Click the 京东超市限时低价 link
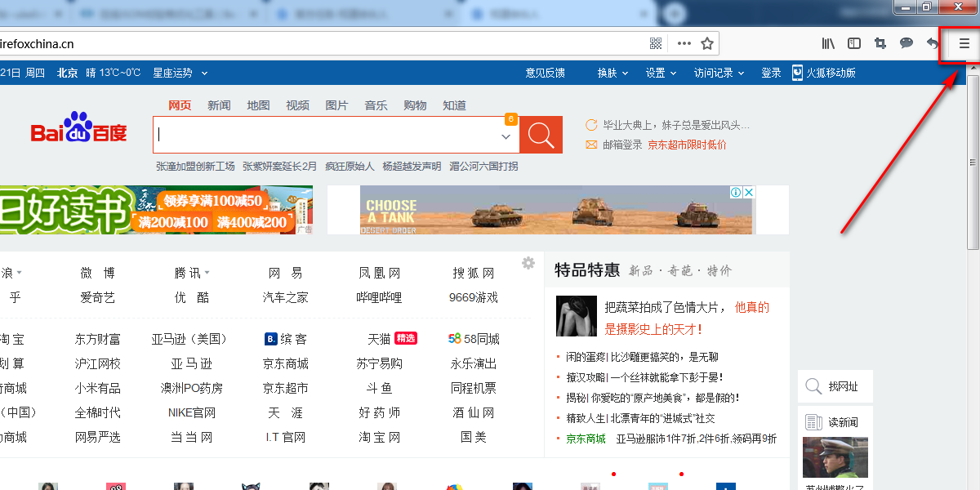 point(687,145)
